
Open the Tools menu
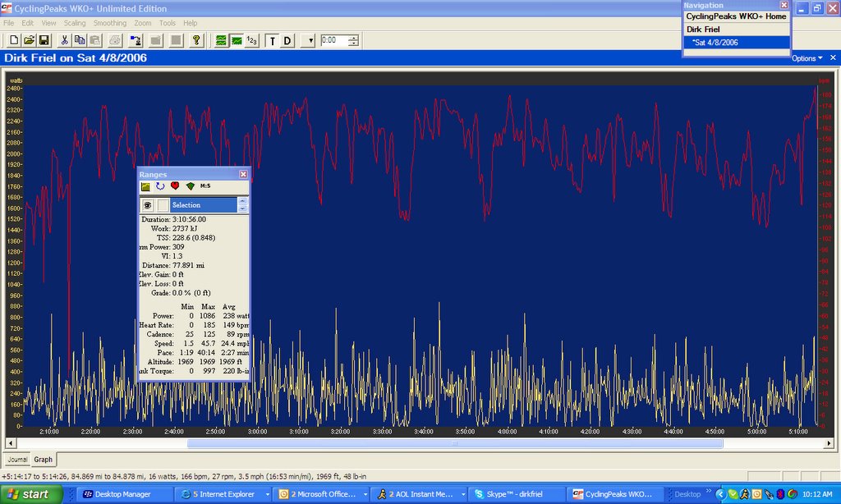coord(168,23)
